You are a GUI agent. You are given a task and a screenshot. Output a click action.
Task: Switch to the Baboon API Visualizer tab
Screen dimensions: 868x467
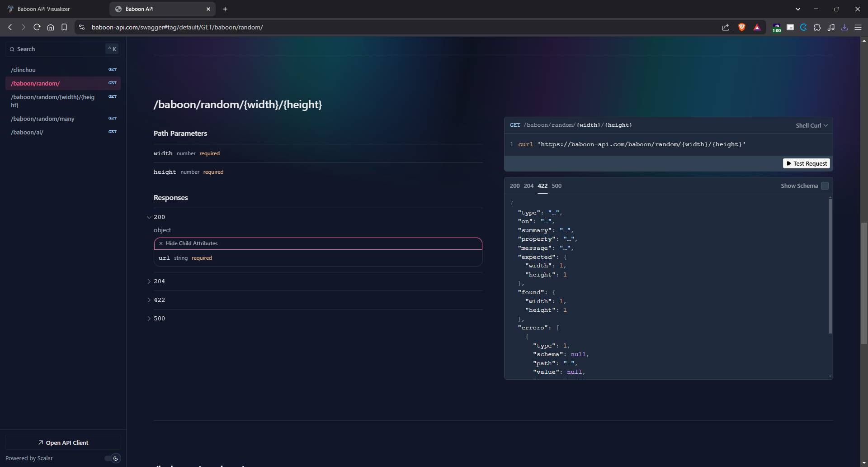(x=53, y=9)
